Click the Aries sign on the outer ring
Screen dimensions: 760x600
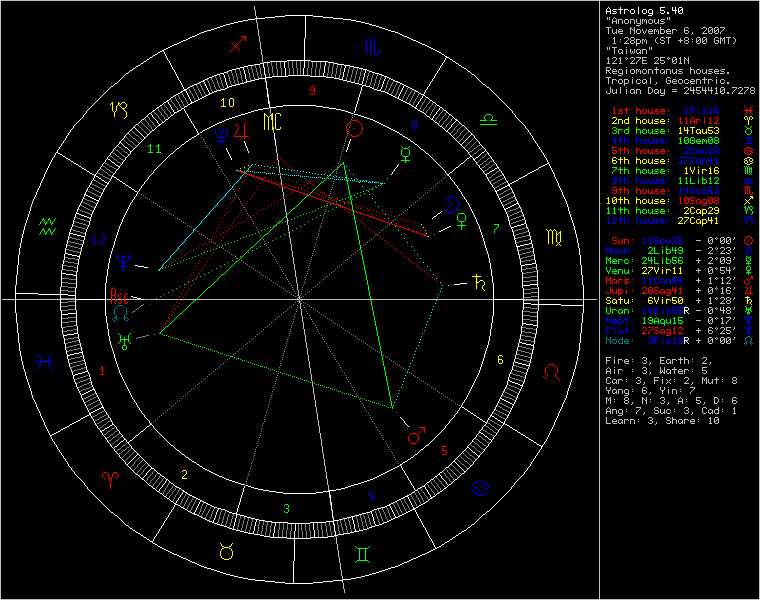tap(111, 479)
